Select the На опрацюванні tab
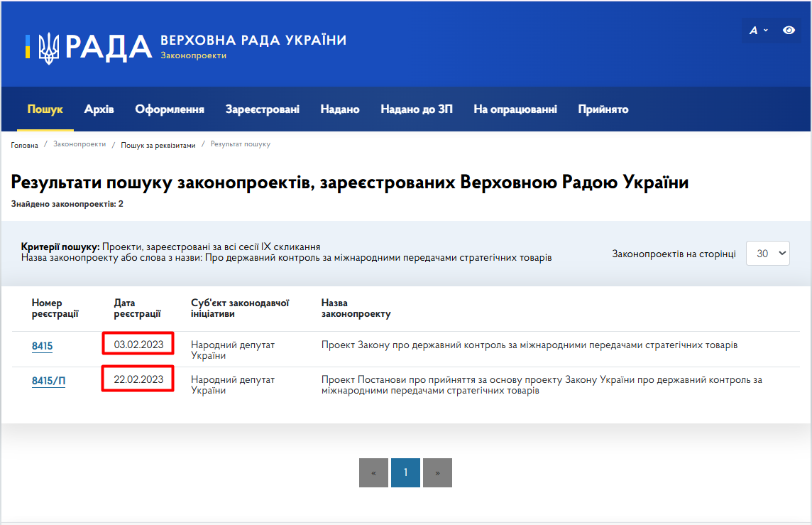Screen dimensions: 812x525 515,109
